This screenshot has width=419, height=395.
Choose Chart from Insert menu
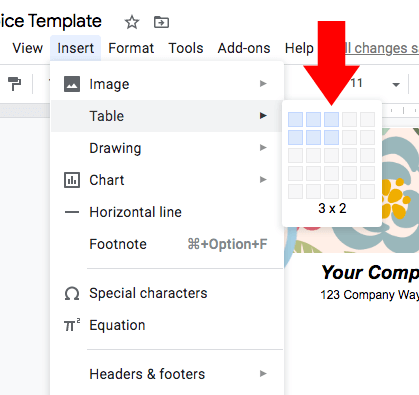(x=167, y=180)
